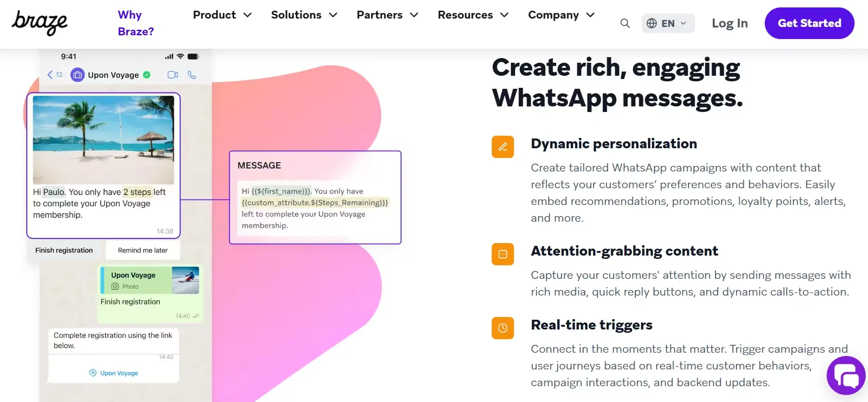Open the Partners navigation menu
Screen dimensions: 868x402
click(x=387, y=15)
